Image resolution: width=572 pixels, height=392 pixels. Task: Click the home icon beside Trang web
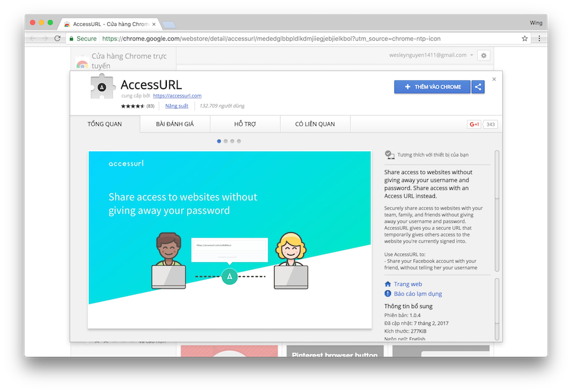pyautogui.click(x=388, y=284)
